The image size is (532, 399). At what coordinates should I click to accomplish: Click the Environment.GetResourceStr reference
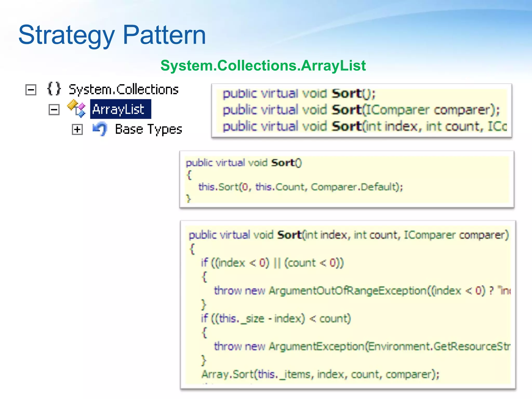pos(439,347)
